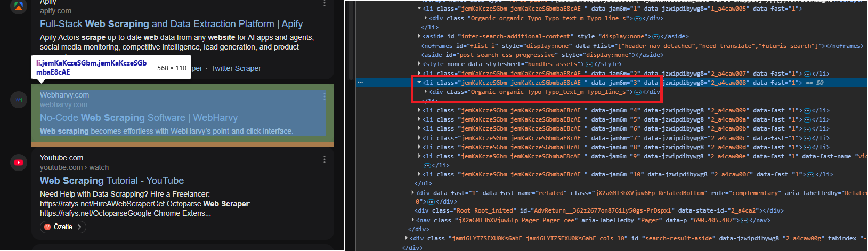Click the Youtube.com site name
Viewport: 868px width, 251px height.
tap(61, 158)
